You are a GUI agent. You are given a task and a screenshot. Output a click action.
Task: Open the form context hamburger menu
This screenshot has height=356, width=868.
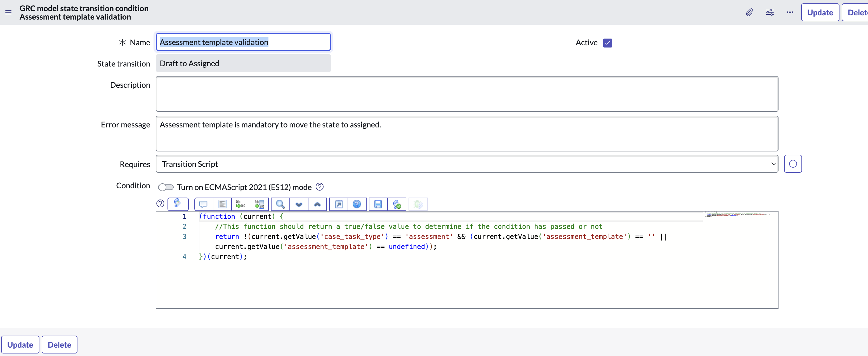(x=8, y=13)
